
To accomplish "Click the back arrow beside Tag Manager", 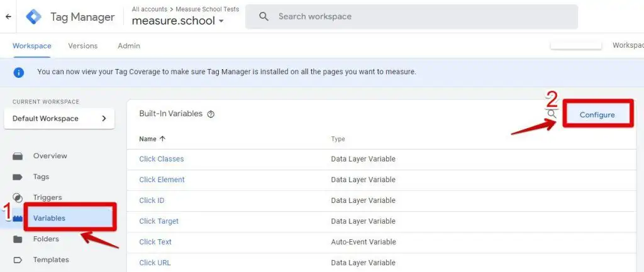I will pyautogui.click(x=8, y=17).
